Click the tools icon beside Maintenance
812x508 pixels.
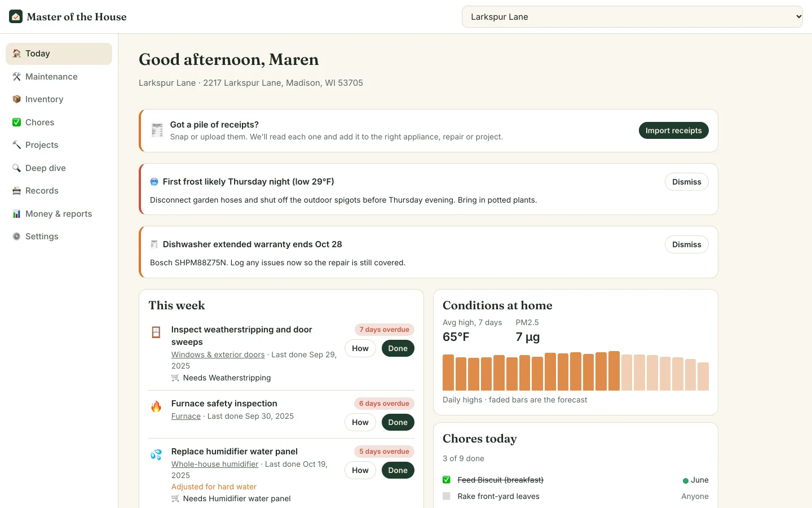pos(17,77)
